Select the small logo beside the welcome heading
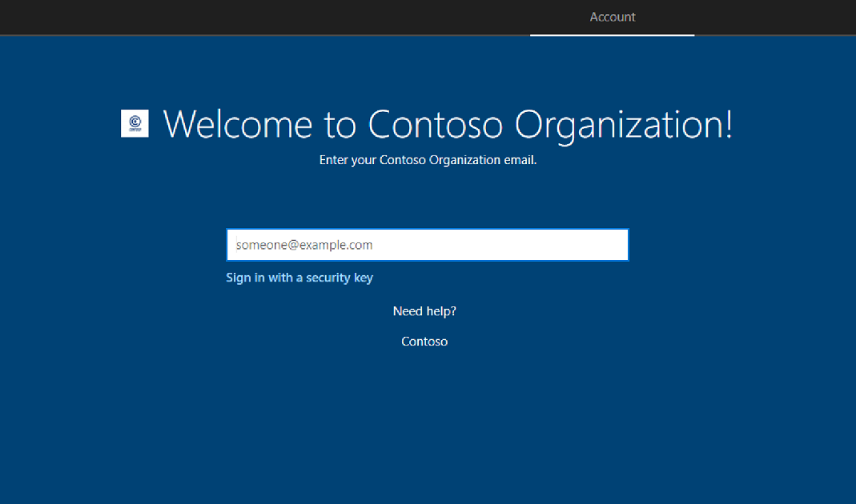Image resolution: width=856 pixels, height=504 pixels. 135,124
